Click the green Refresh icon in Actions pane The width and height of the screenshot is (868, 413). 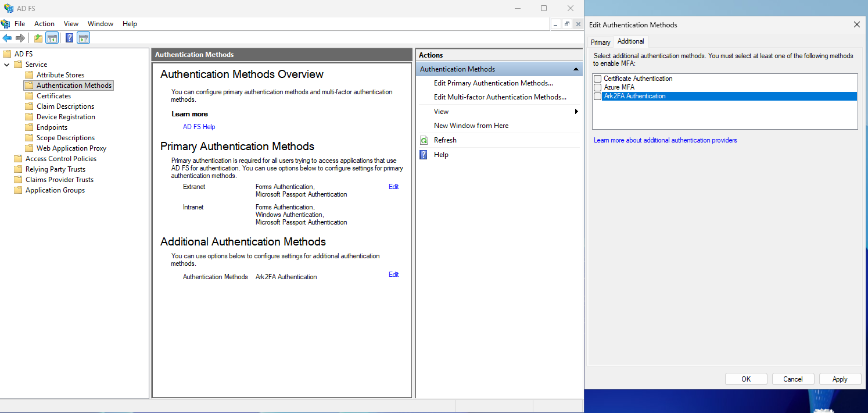click(x=424, y=140)
